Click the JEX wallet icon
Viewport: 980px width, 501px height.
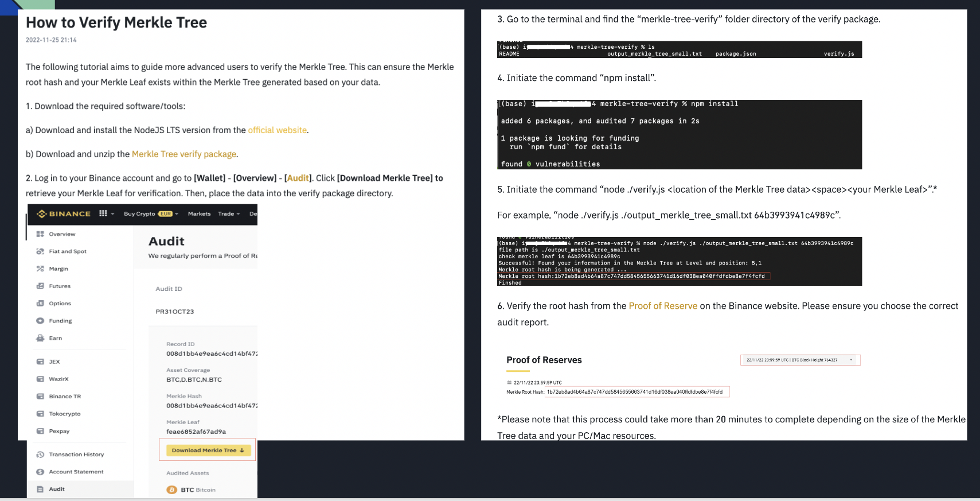pyautogui.click(x=40, y=362)
